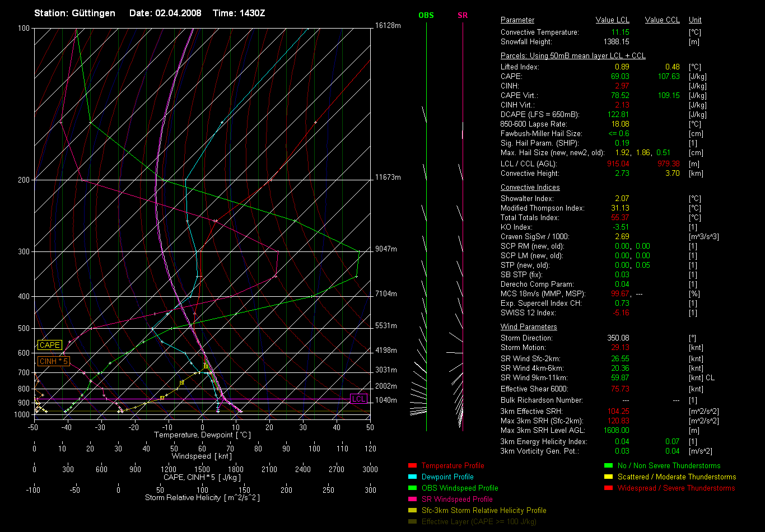This screenshot has height=532, width=765.
Task: Select the CAPE LCL value 69.03
Action: pos(619,77)
